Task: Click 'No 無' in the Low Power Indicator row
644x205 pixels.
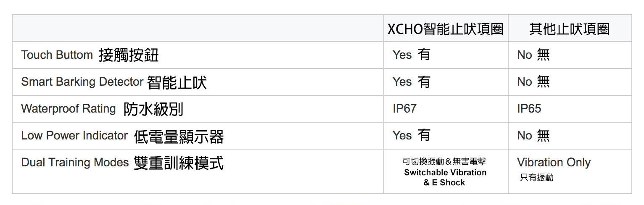Action: [533, 136]
